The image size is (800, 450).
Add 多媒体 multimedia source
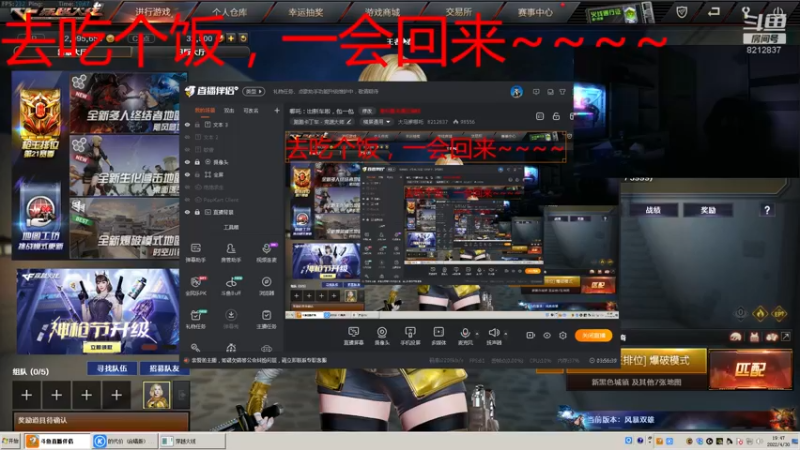click(x=438, y=336)
